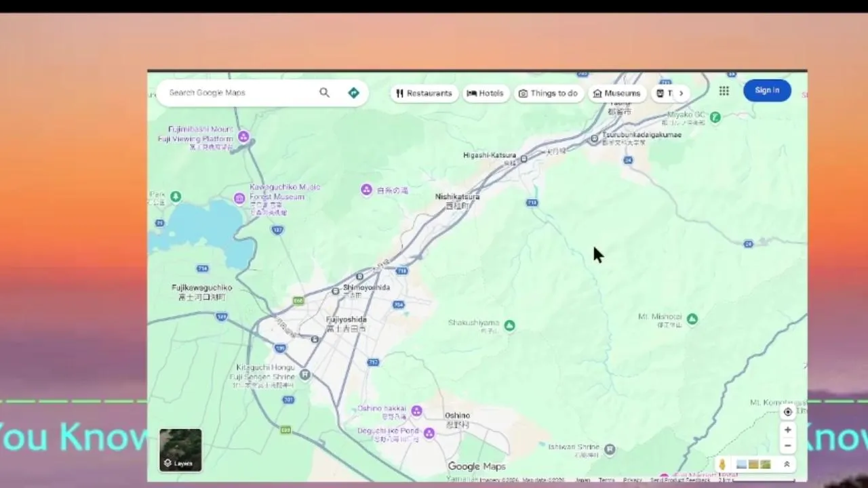Click Kitaguchi Hongu Fuji Sengen Shrine marker

click(x=306, y=375)
